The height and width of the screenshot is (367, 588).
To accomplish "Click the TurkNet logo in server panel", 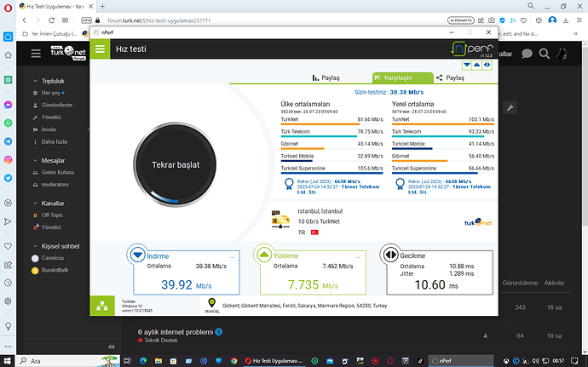I will [478, 222].
